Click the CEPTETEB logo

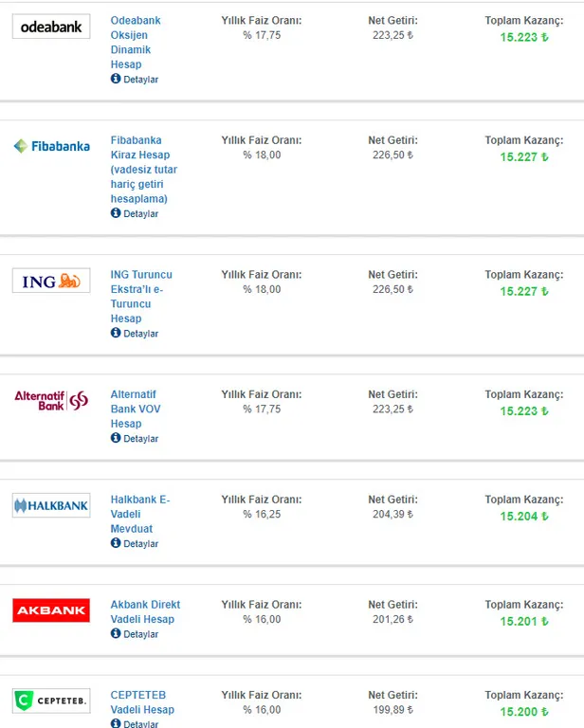51,701
